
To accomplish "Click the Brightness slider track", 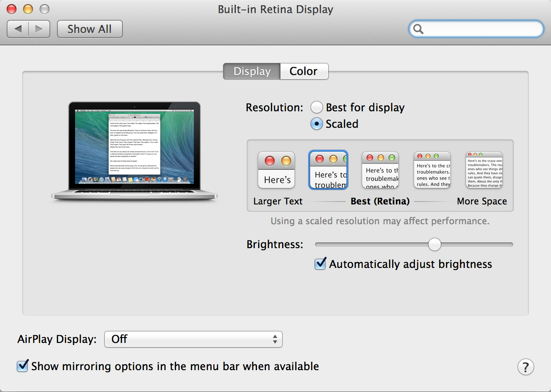I will [x=371, y=244].
